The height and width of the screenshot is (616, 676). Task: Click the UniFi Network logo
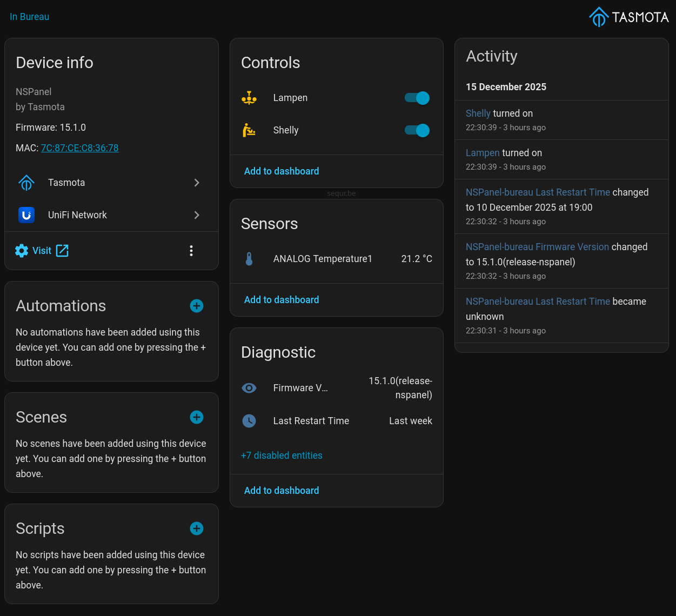(26, 215)
